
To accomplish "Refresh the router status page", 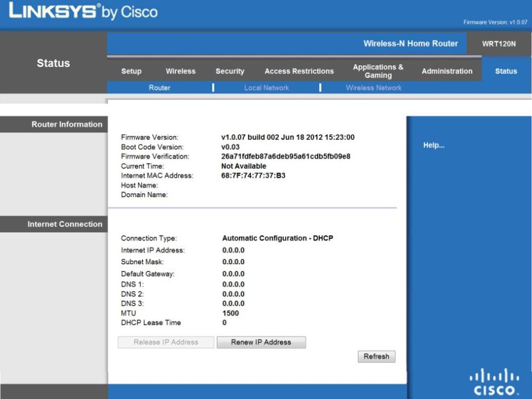I will coord(376,356).
